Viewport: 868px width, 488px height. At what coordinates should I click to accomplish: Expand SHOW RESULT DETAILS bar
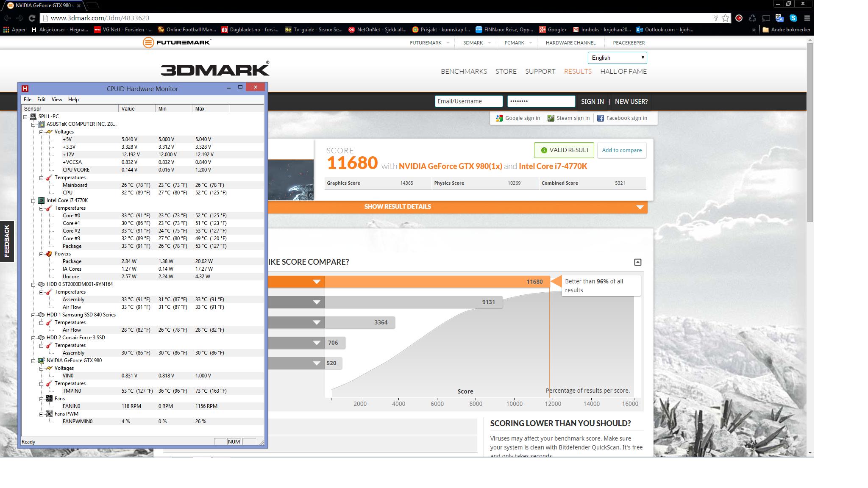pos(458,207)
